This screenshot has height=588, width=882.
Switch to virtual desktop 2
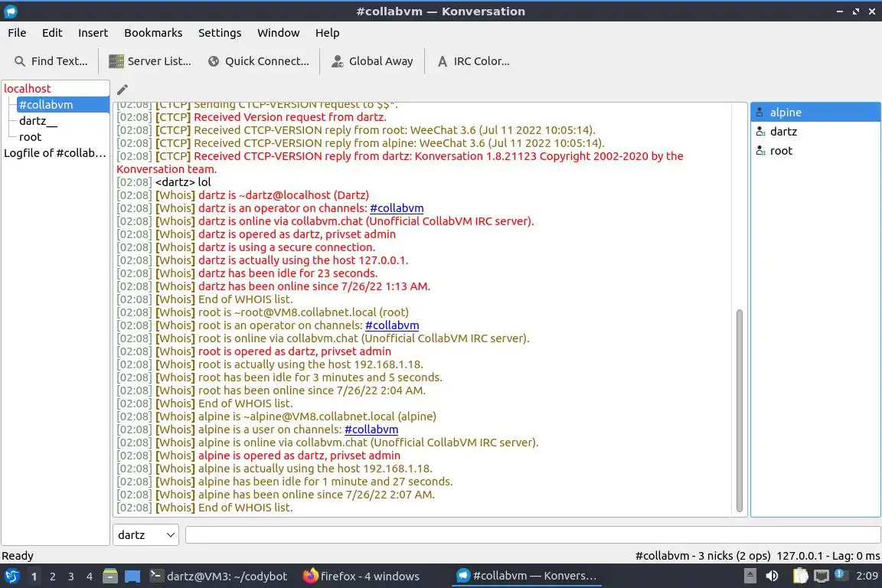[52, 577]
